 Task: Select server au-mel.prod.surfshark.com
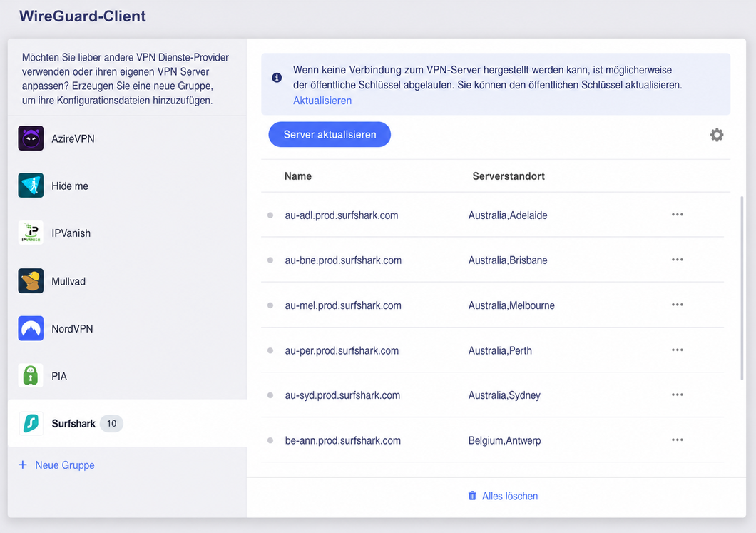343,305
